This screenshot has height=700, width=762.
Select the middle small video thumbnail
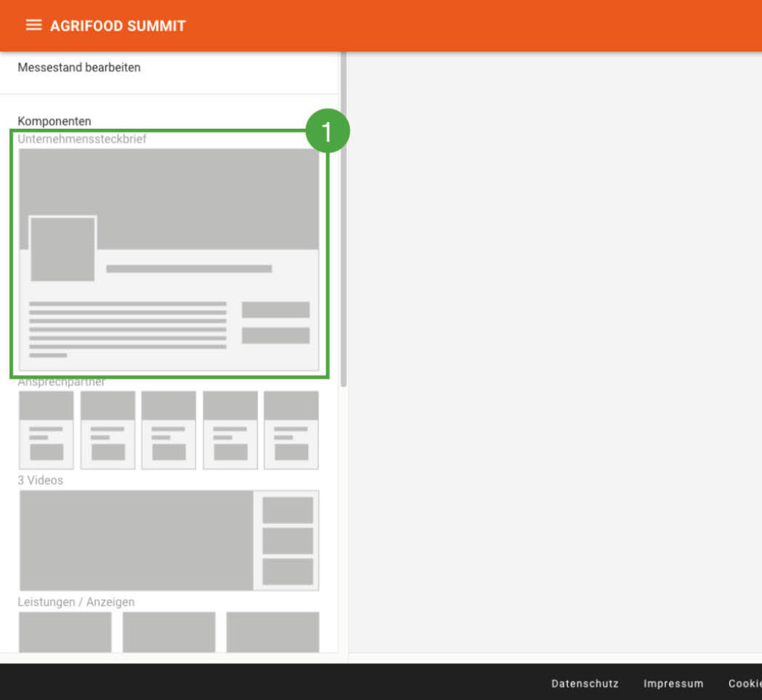(x=287, y=541)
